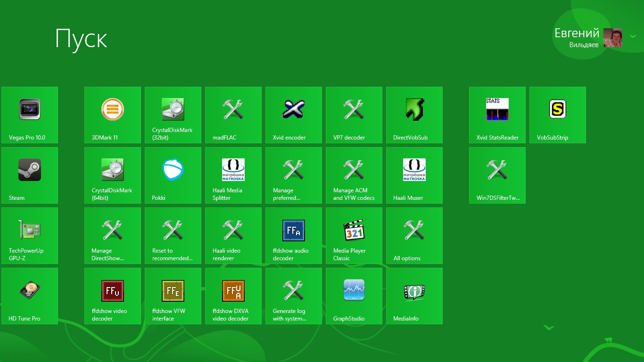The height and width of the screenshot is (362, 644).
Task: Launch Media Player Classic
Action: [x=354, y=236]
